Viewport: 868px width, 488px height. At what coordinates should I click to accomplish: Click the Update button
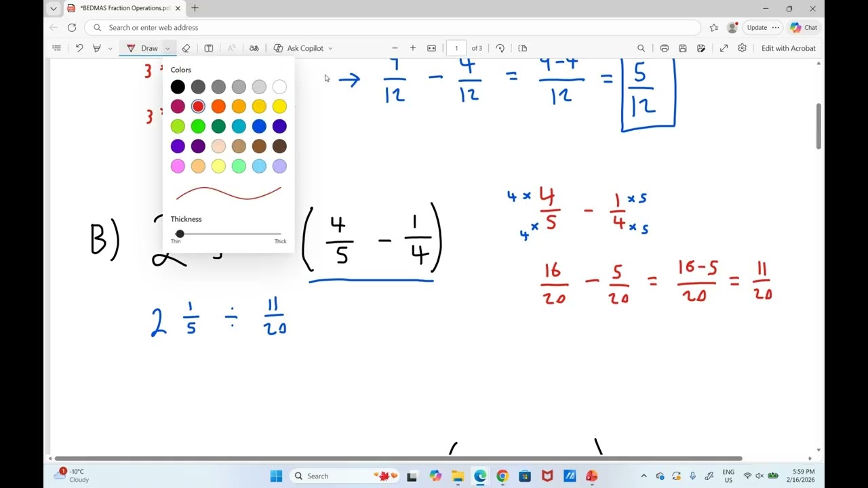pyautogui.click(x=763, y=28)
